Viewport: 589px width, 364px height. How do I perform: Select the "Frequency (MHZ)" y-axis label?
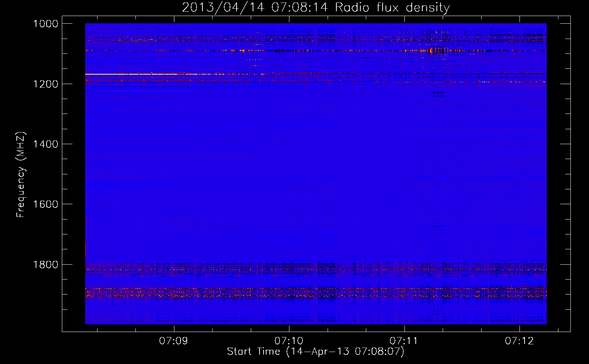coord(21,175)
